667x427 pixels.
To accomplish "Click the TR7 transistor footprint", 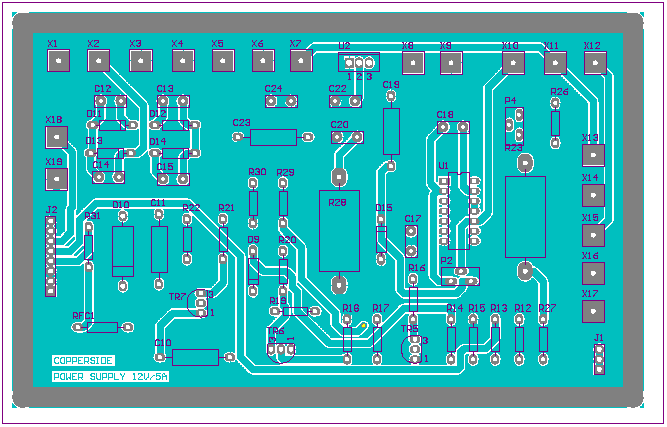I will click(x=203, y=301).
